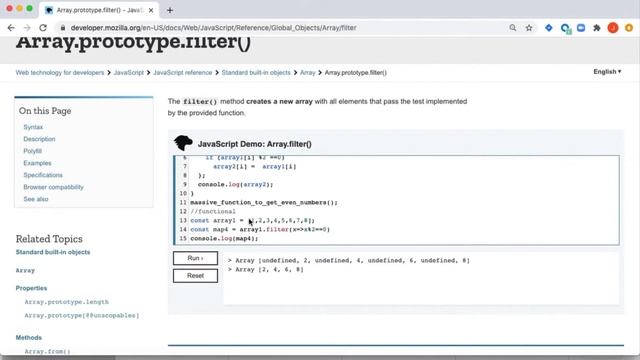Open the red profile avatar
Screen dimensions: 640x360
(x=613, y=28)
